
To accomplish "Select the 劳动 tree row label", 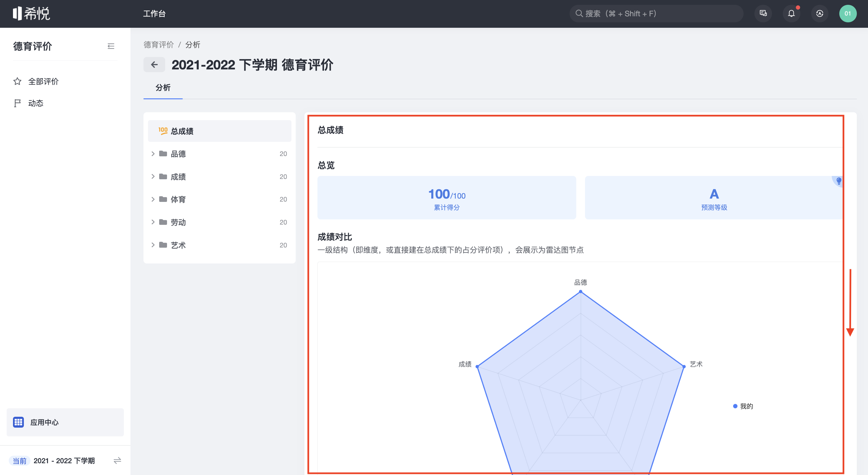I will click(178, 222).
